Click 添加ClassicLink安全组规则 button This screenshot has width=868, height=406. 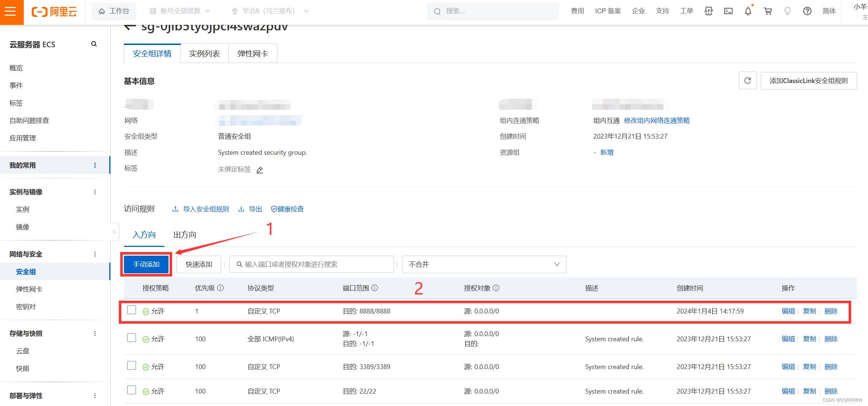[x=808, y=80]
